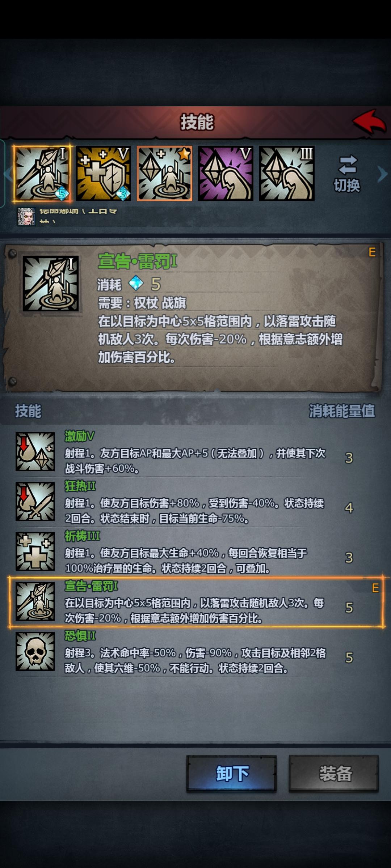This screenshot has height=868, width=391.
Task: Expand previous skills with left chevron
Action: (8, 174)
